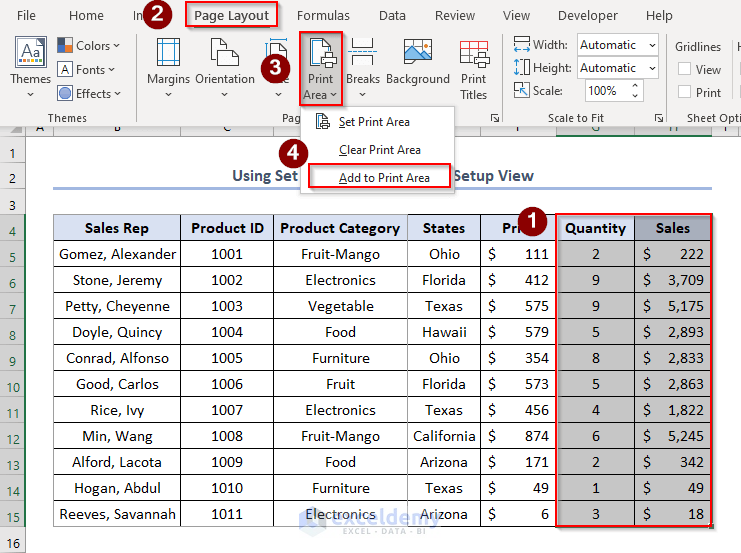
Task: Open the Page Setup dialog launcher
Action: [x=495, y=118]
